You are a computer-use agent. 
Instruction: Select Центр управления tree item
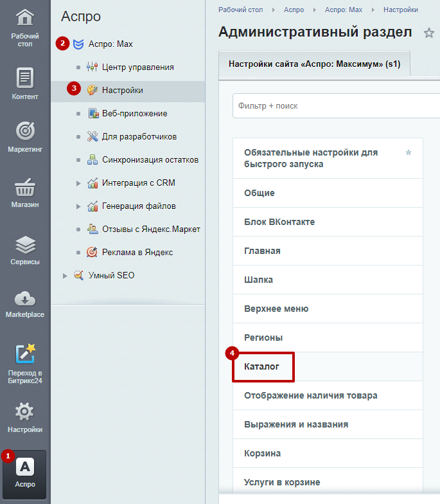coord(138,67)
